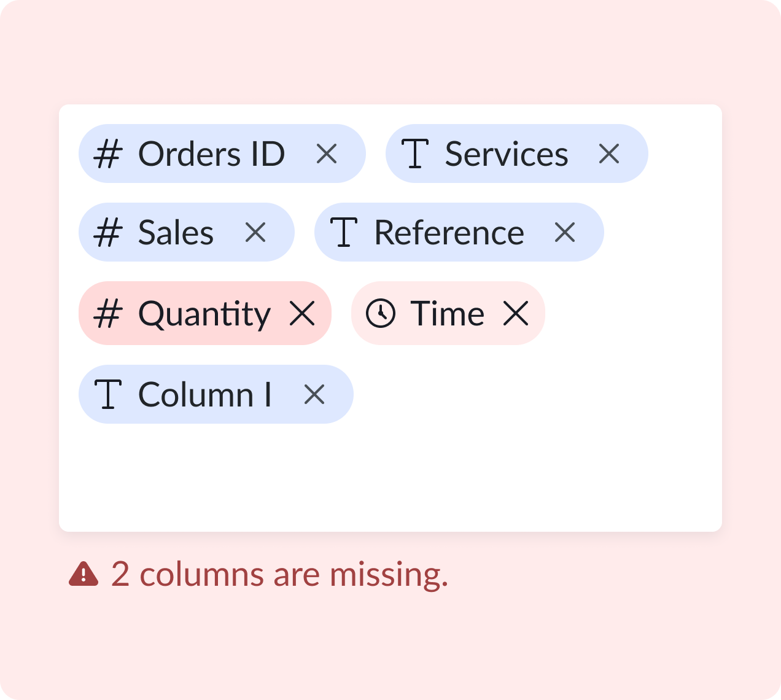Remove the Reference column chip
Screen dimensions: 781x700
point(564,232)
